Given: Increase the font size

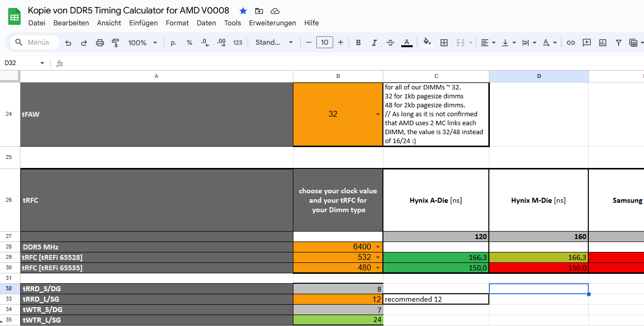Looking at the screenshot, I should [x=341, y=43].
